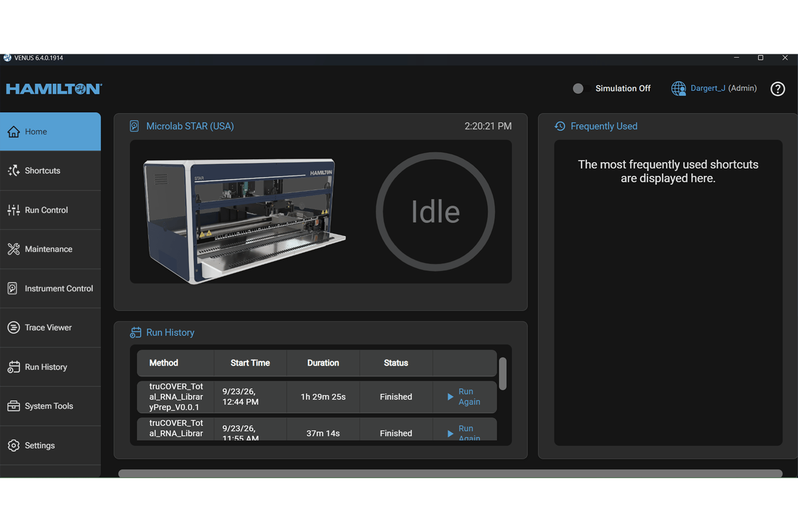Image resolution: width=798 pixels, height=532 pixels.
Task: Click the horizontal scrollbar at bottom
Action: [450, 474]
